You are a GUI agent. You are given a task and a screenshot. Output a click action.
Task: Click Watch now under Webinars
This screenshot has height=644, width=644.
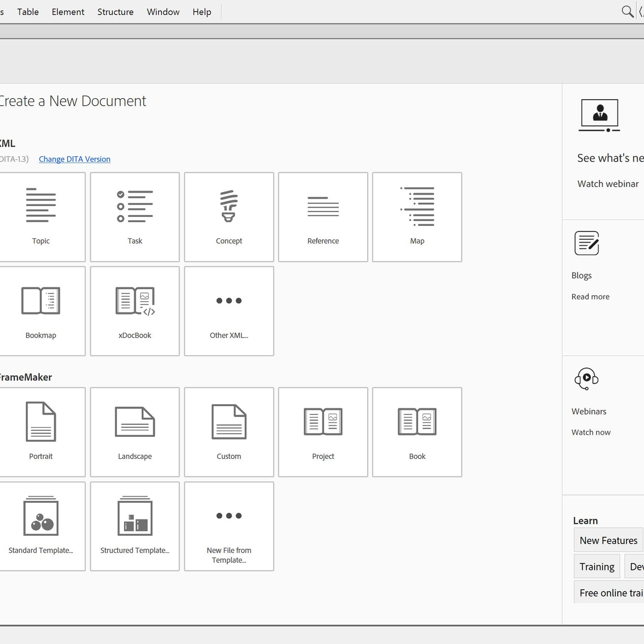click(591, 433)
